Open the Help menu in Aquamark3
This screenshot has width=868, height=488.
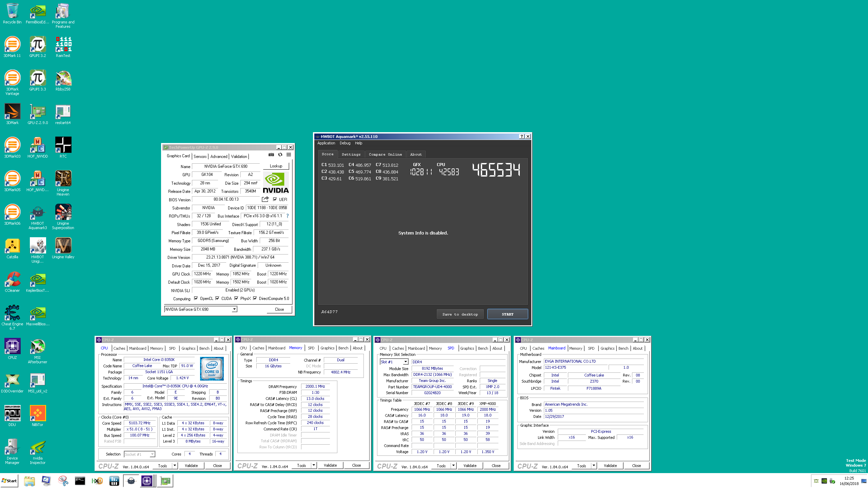point(358,143)
